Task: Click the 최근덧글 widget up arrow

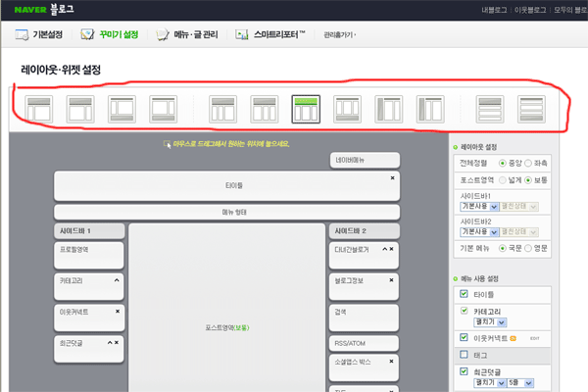Action: point(110,342)
